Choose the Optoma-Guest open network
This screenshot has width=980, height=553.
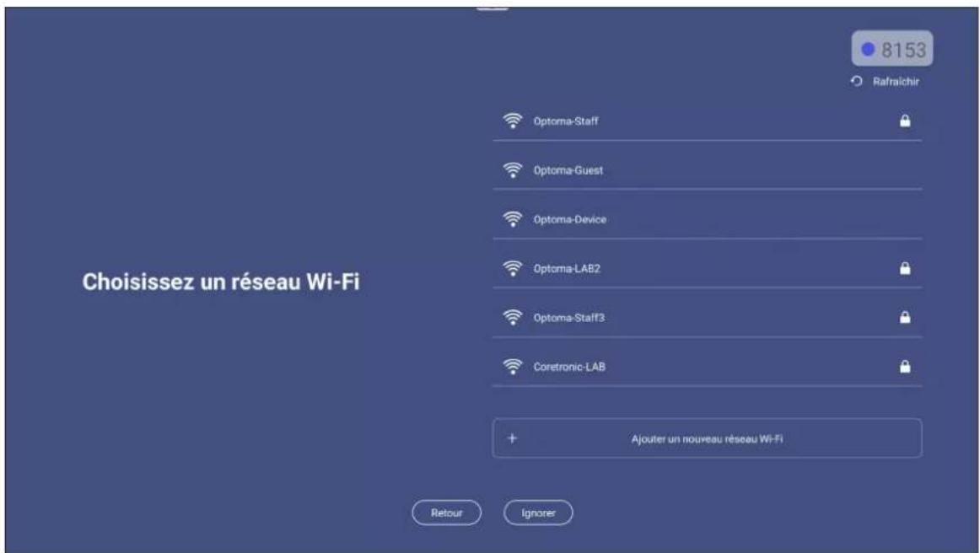coord(707,170)
